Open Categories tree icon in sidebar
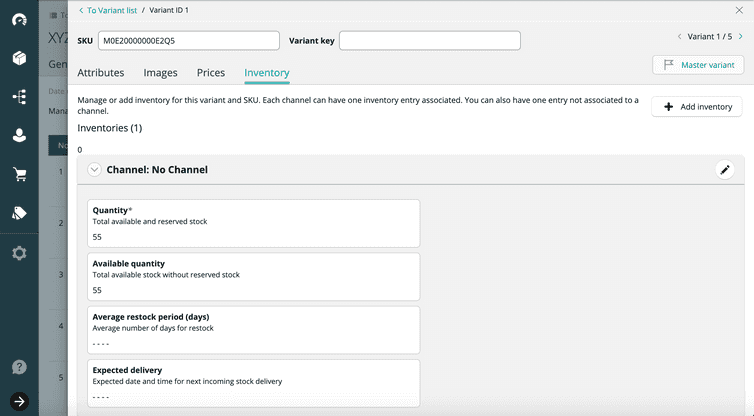Image resolution: width=754 pixels, height=416 pixels. point(19,97)
